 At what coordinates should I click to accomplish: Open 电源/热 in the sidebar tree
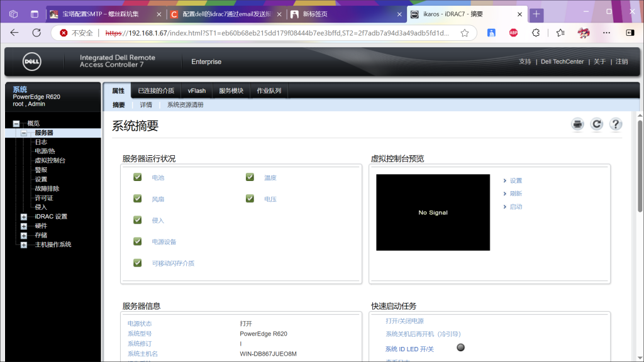pos(45,151)
